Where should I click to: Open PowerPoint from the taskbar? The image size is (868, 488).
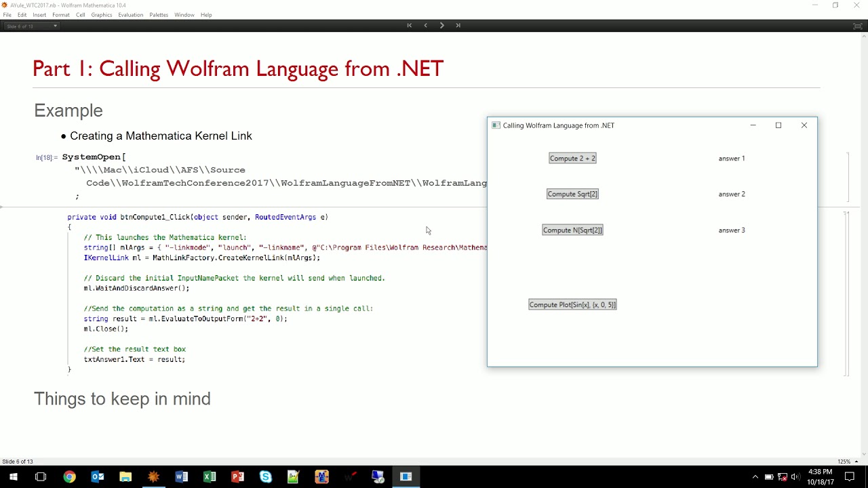pos(237,476)
